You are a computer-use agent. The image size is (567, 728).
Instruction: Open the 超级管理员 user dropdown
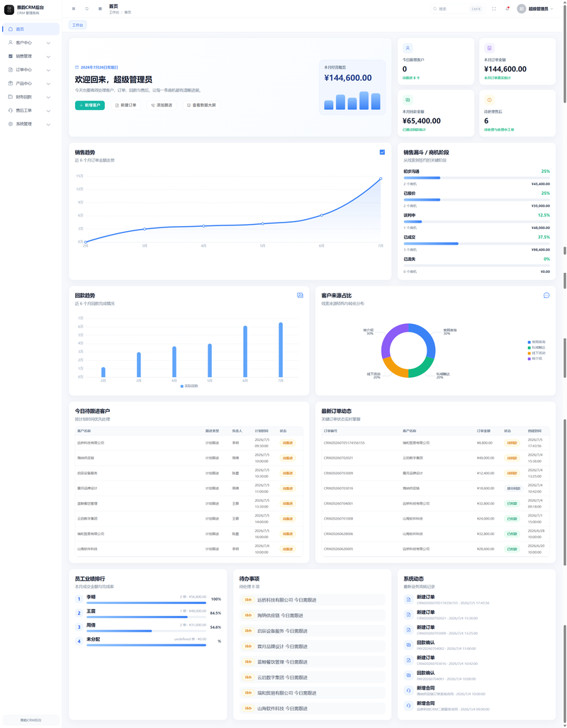point(535,9)
